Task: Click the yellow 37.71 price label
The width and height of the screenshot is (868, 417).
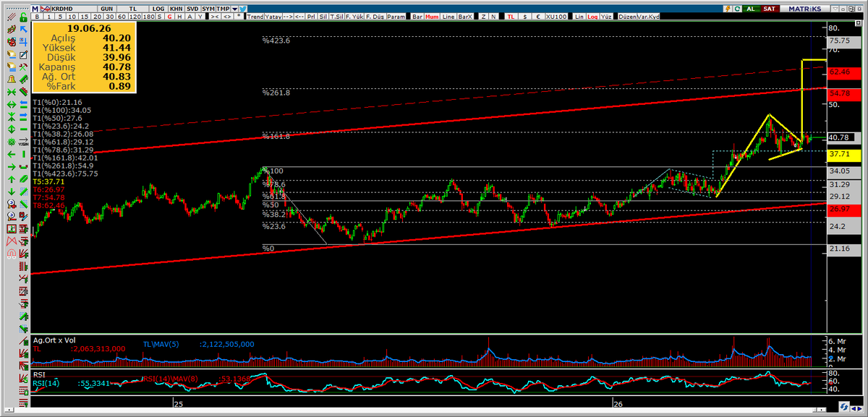Action: (x=843, y=155)
